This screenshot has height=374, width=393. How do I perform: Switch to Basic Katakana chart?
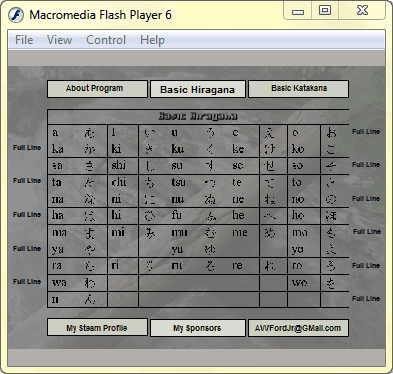(298, 89)
